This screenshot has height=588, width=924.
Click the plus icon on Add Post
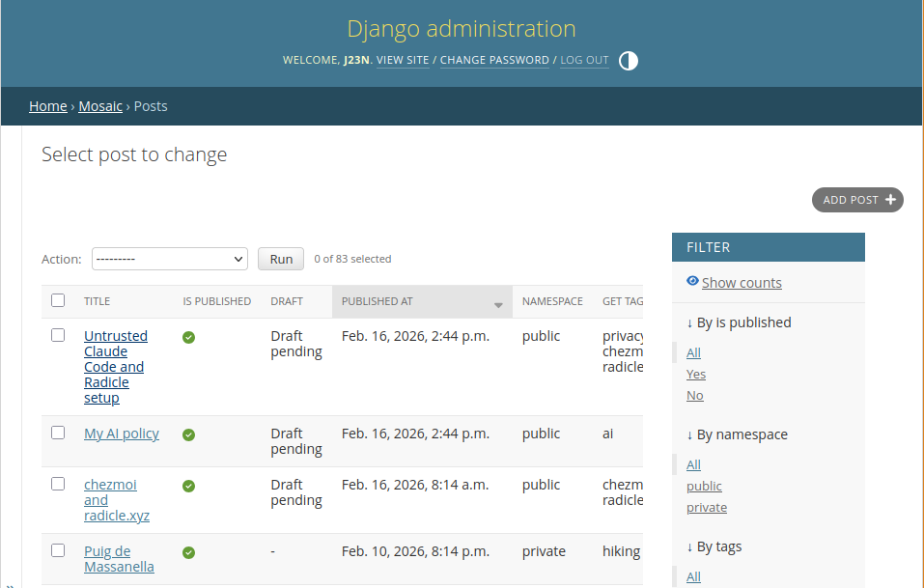[890, 200]
